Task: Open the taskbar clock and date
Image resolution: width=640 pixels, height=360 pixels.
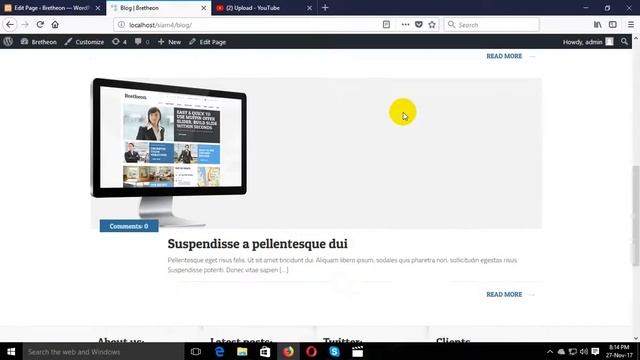Action: pyautogui.click(x=619, y=351)
